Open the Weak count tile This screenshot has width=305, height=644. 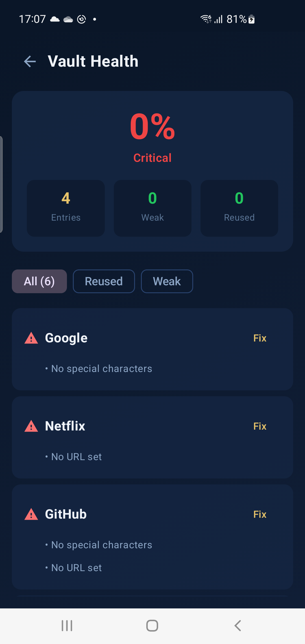152,208
